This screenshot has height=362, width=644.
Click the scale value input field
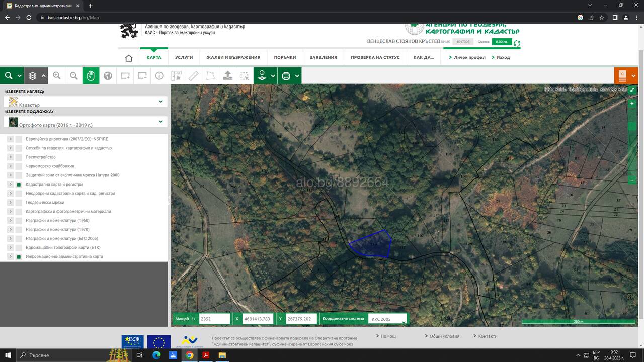tap(214, 319)
